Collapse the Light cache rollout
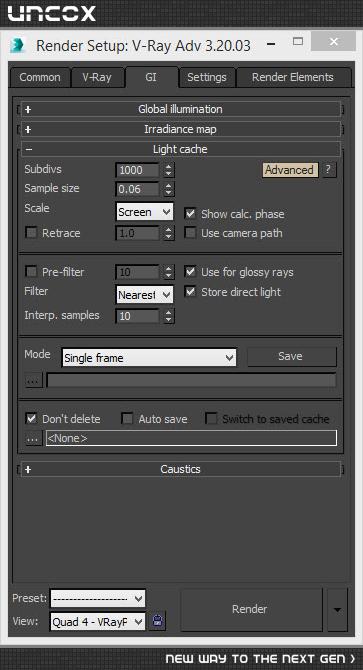The width and height of the screenshot is (363, 670). pos(181,149)
